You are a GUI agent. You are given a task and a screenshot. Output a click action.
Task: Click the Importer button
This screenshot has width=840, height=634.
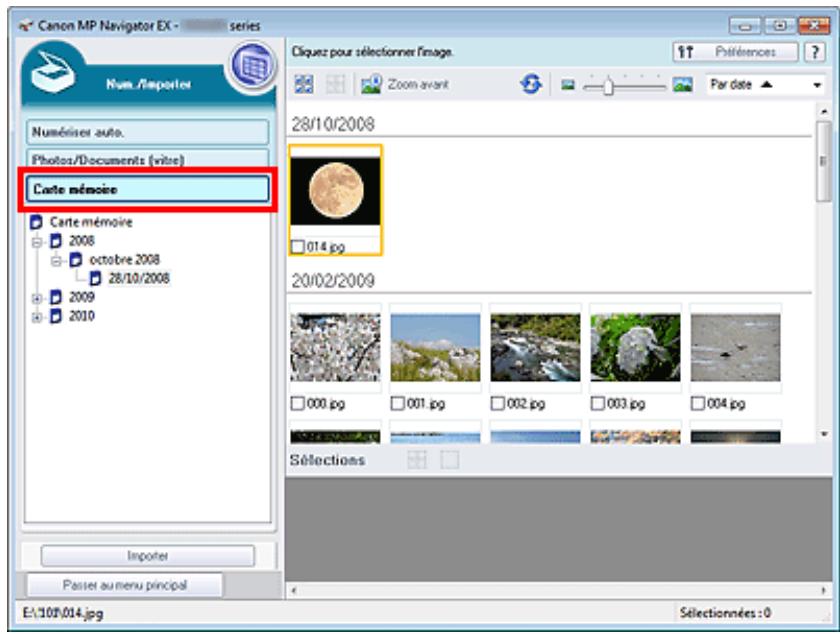[147, 556]
